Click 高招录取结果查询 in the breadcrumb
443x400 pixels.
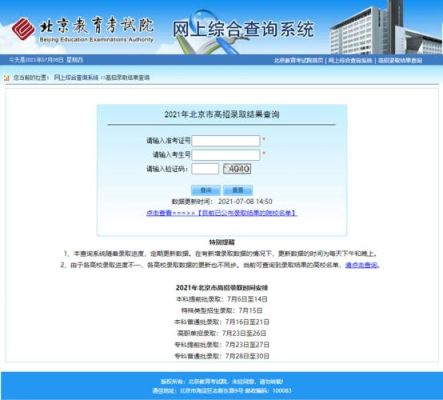pyautogui.click(x=127, y=78)
